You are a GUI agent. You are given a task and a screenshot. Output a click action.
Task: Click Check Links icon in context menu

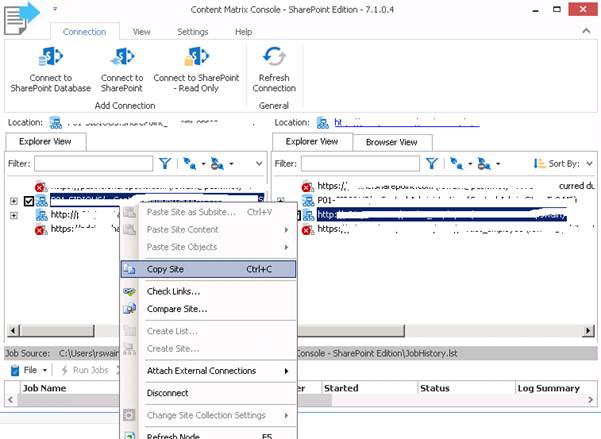point(130,291)
